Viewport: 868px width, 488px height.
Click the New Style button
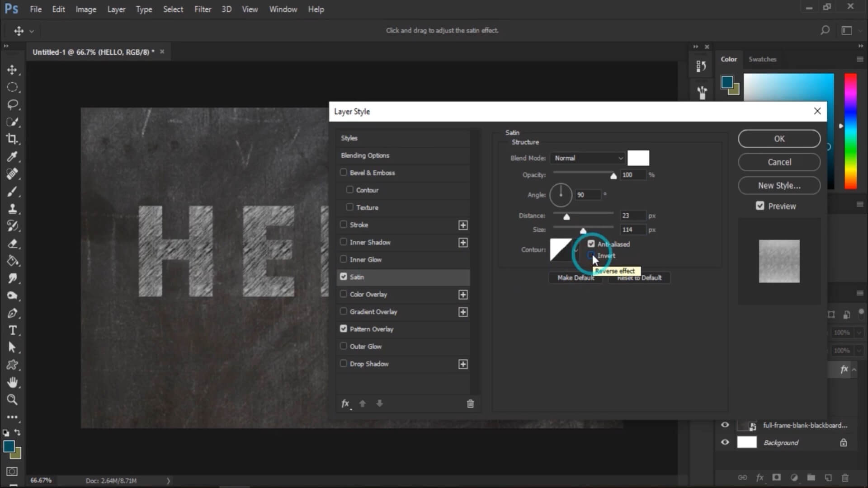click(x=779, y=185)
